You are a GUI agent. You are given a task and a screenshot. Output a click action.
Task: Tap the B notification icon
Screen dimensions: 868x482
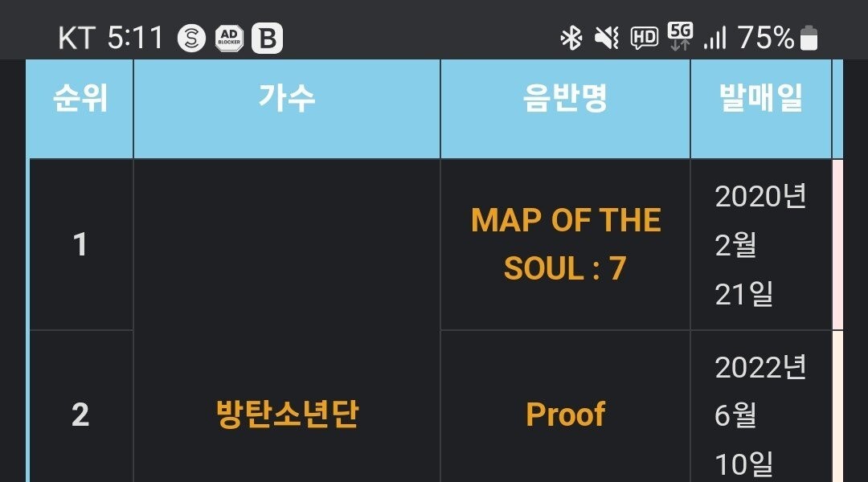(x=267, y=38)
